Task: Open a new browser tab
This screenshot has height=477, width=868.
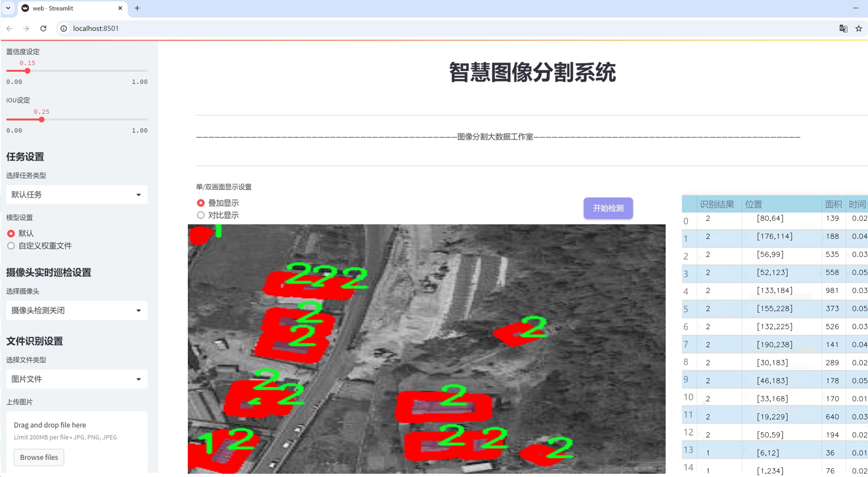Action: (x=137, y=8)
